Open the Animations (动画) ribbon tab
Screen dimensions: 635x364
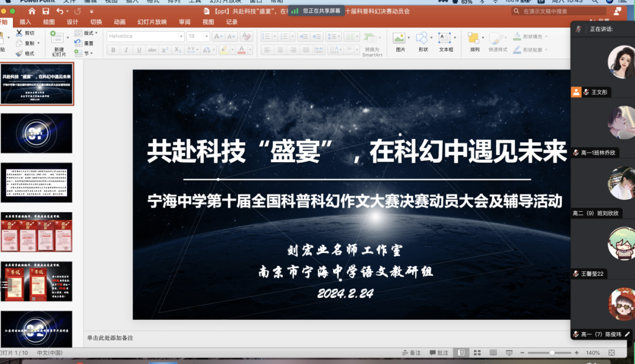[119, 22]
